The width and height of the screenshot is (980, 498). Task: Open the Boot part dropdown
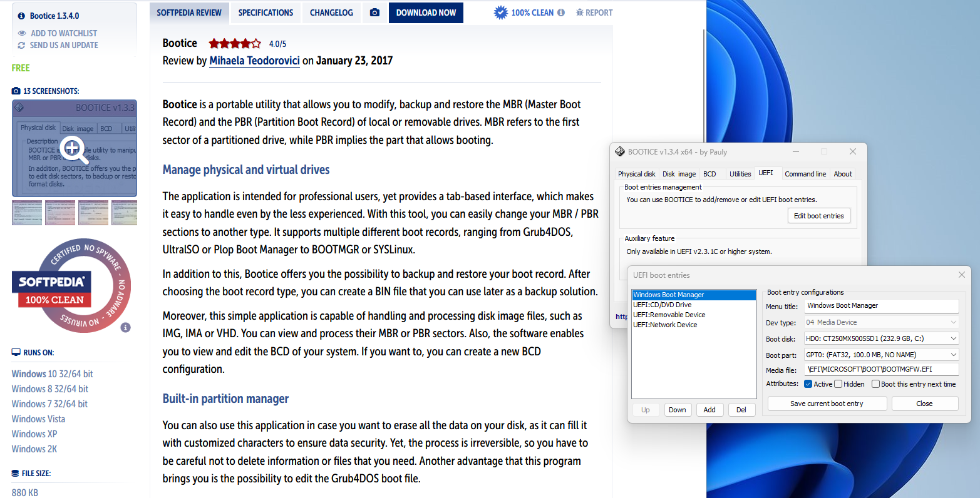click(x=881, y=355)
